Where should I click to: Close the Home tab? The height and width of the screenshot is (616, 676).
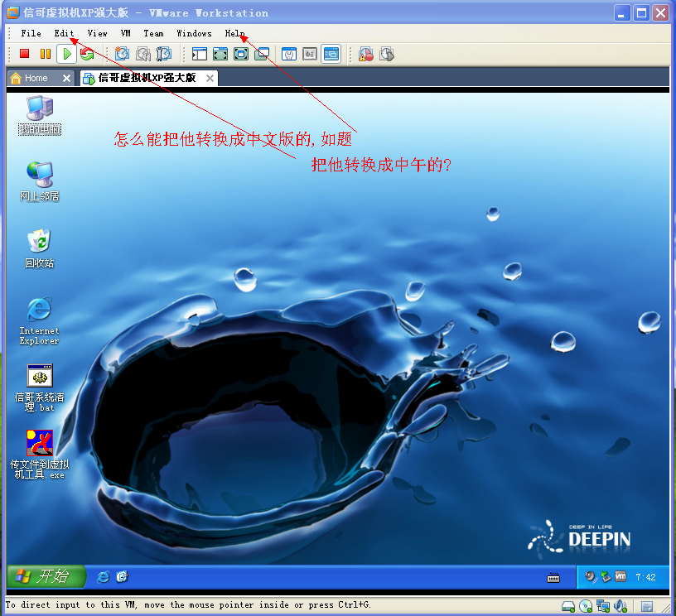coord(66,78)
